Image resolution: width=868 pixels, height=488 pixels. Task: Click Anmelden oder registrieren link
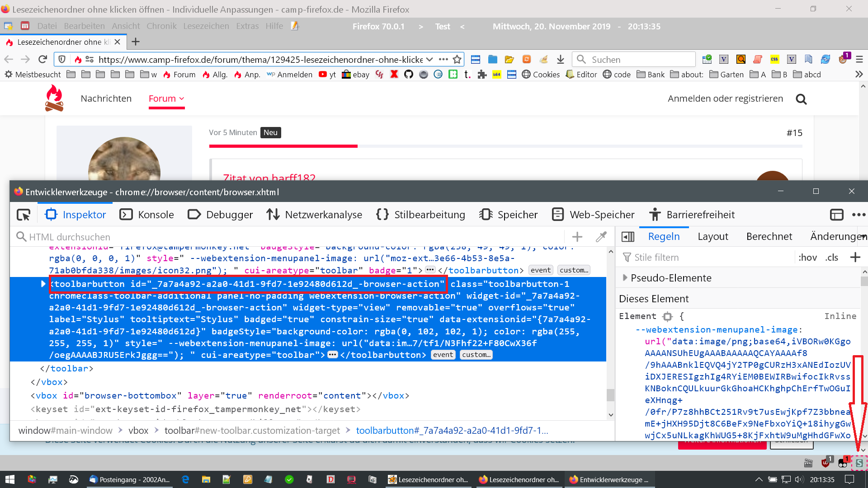(725, 99)
